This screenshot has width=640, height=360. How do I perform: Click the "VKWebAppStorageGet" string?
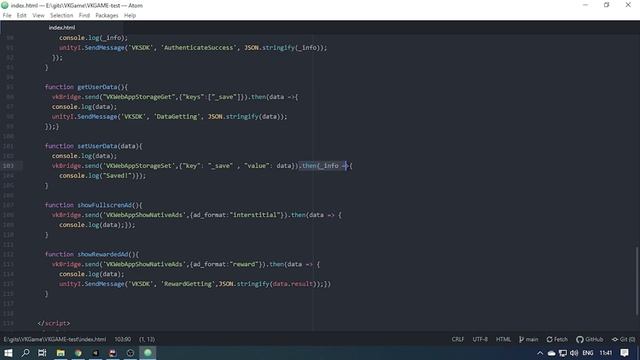point(139,97)
